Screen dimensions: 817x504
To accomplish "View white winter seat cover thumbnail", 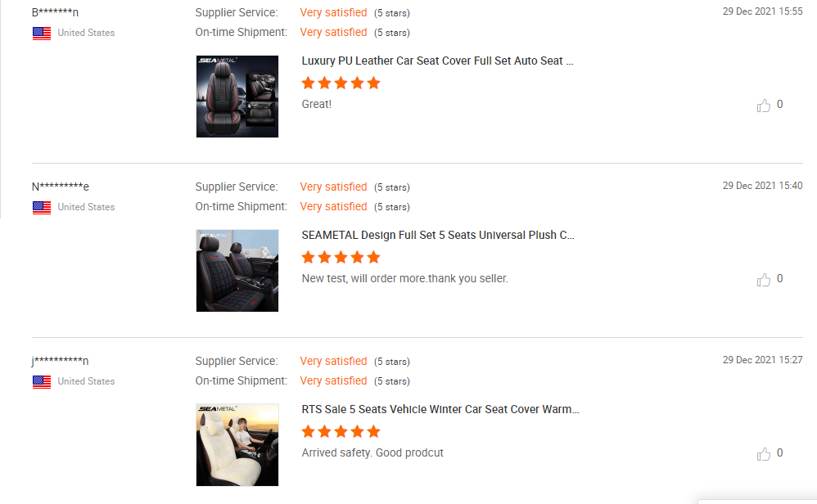I will [237, 445].
